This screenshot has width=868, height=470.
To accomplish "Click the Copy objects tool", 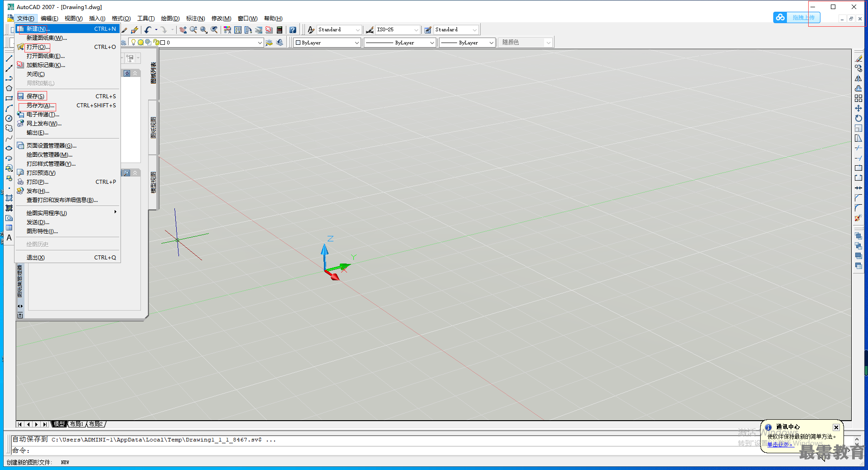I will coord(858,68).
